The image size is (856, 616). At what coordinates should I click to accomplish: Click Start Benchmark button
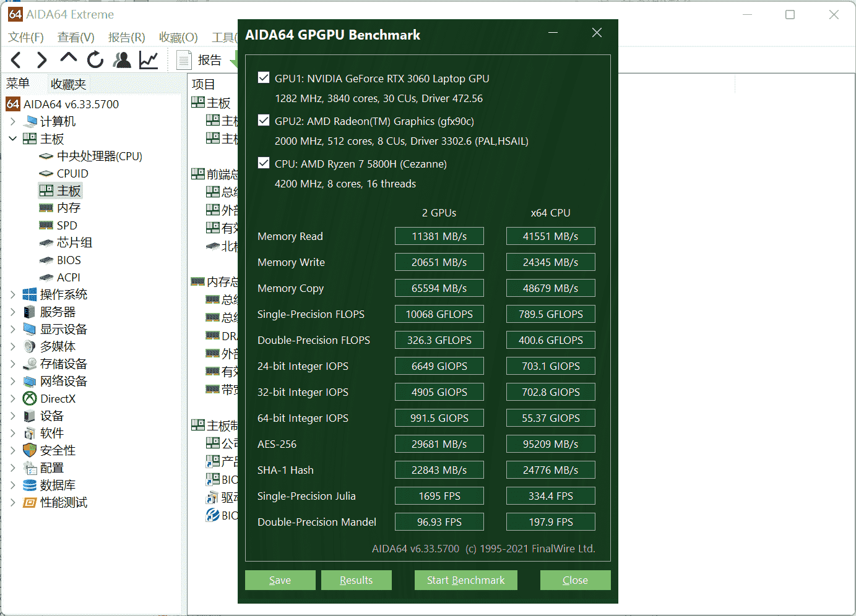[x=466, y=580]
